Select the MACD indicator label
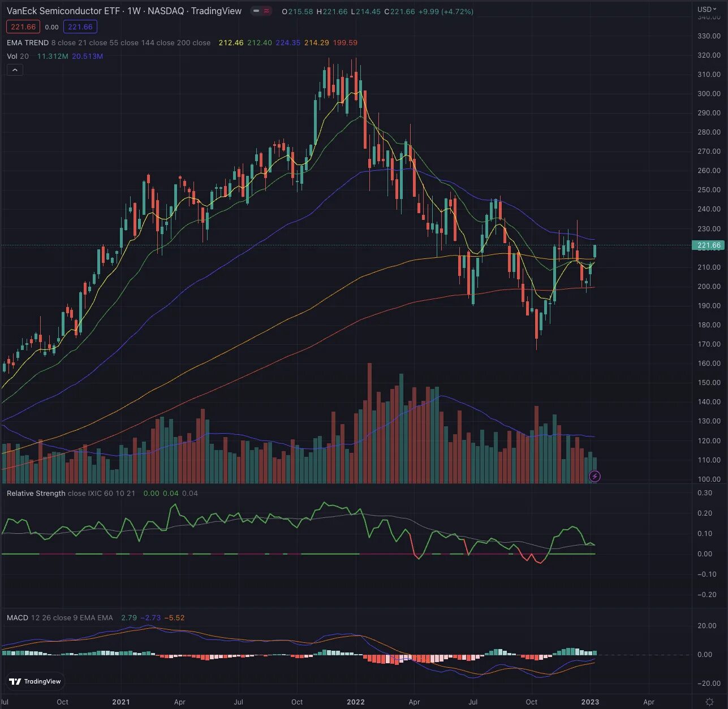 point(18,617)
